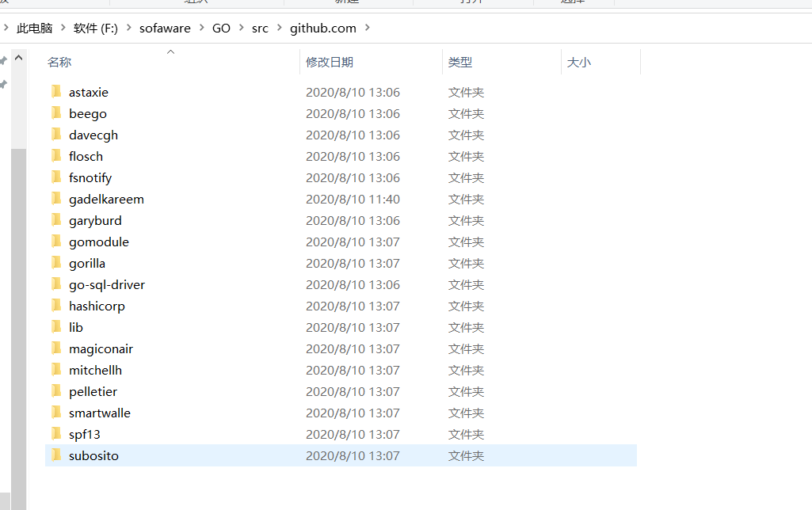Click the beego folder icon
The width and height of the screenshot is (812, 510).
56,113
